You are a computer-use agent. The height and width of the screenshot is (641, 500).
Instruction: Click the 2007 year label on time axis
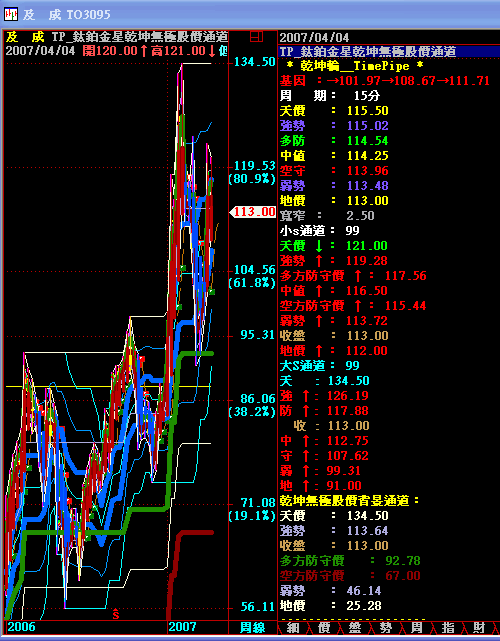182,627
